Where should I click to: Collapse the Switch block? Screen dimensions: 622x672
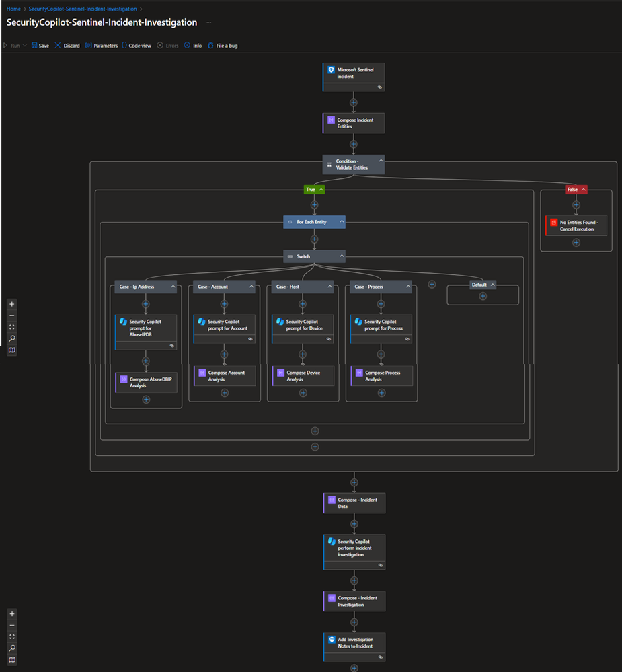[x=342, y=256]
